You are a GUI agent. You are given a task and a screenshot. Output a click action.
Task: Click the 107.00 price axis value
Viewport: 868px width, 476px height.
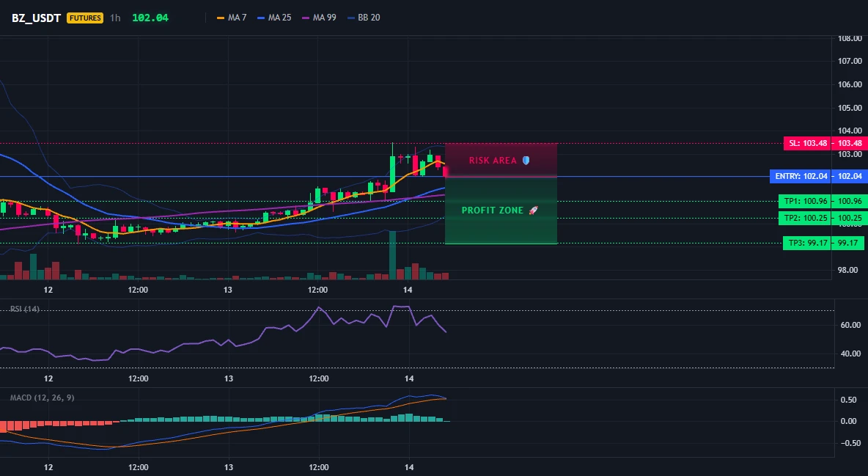coord(850,61)
